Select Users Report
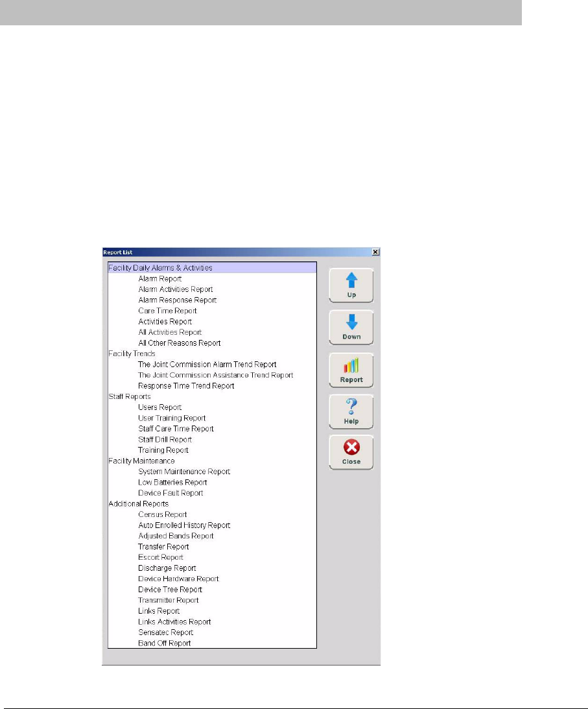The image size is (588, 709). click(x=159, y=407)
